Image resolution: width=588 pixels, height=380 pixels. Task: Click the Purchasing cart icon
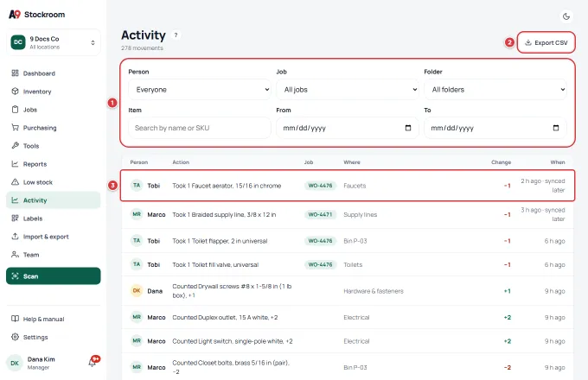(x=15, y=127)
